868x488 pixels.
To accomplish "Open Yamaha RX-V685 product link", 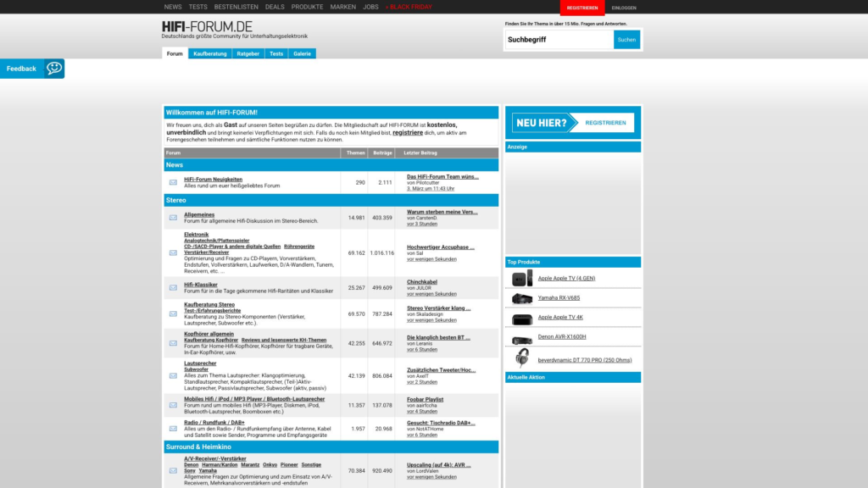I will pyautogui.click(x=559, y=297).
